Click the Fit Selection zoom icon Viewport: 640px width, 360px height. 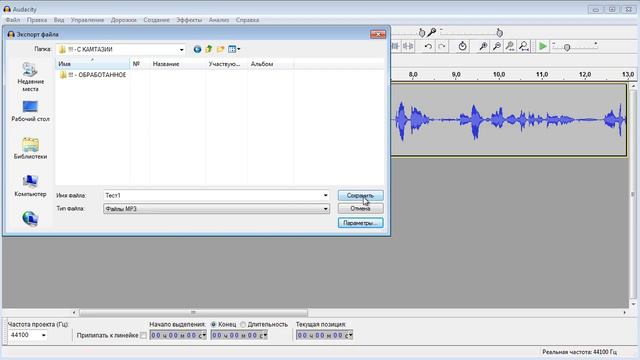pyautogui.click(x=510, y=46)
